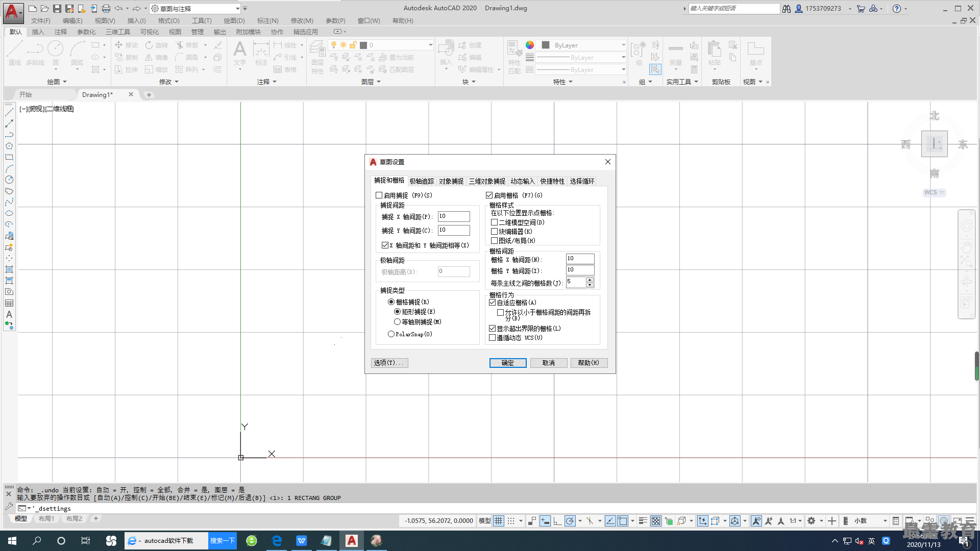The width and height of the screenshot is (980, 551).
Task: Open the WCS dropdown near ViewCube
Action: [x=942, y=192]
